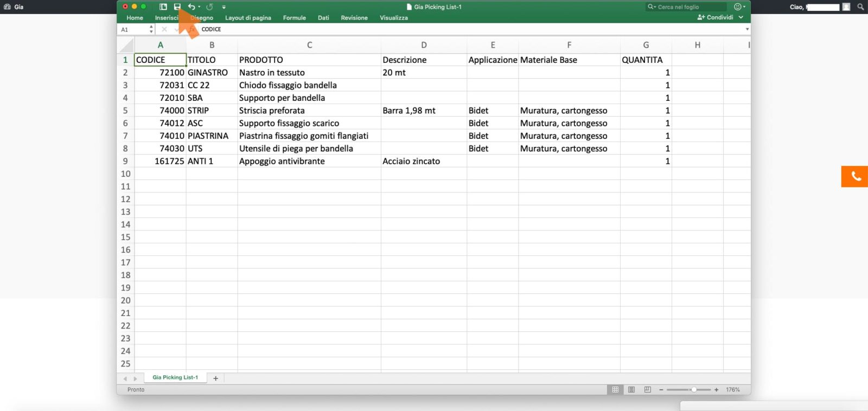Open the smiley feedback dropdown

coord(739,7)
